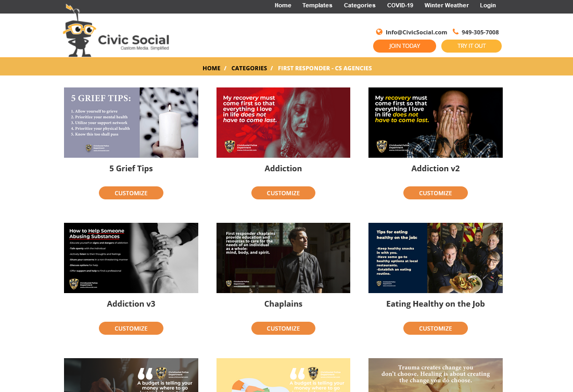The height and width of the screenshot is (392, 573).
Task: Open the 5 Grief Tips thumbnail
Action: (x=131, y=122)
